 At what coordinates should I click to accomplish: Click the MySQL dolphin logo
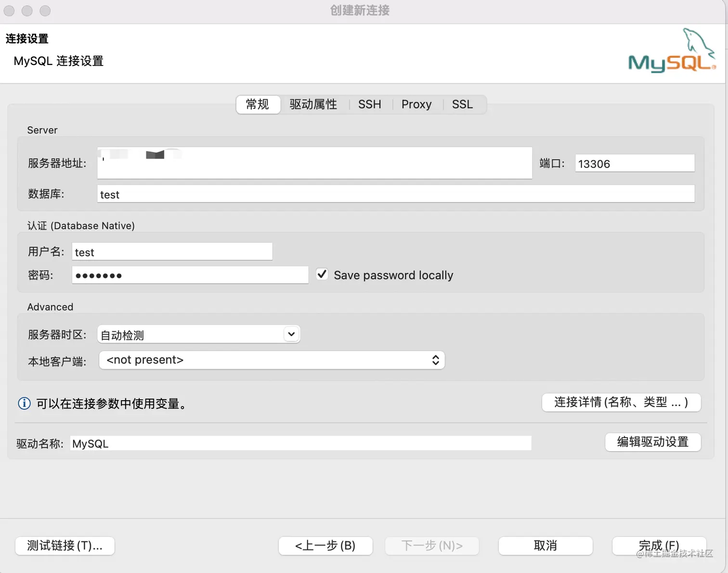672,51
